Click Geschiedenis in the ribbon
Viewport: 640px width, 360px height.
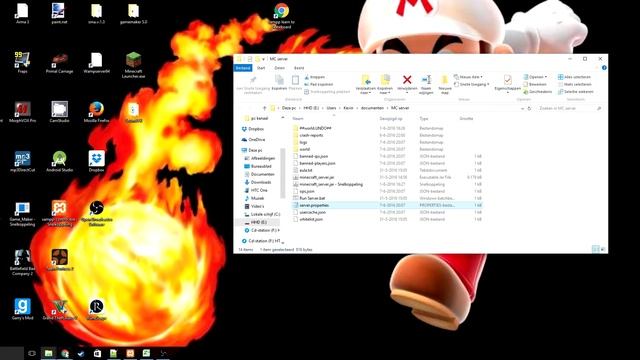538,92
